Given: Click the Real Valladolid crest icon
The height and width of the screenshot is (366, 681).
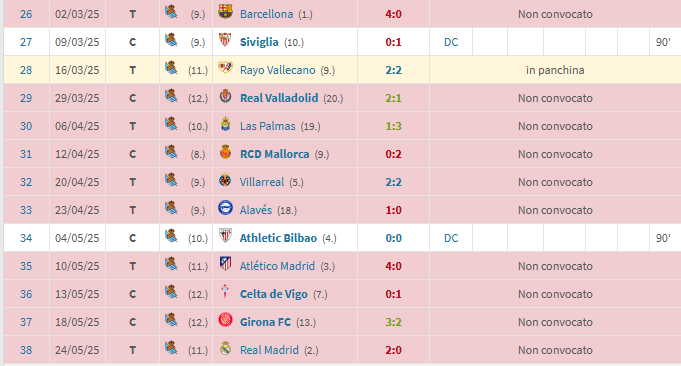Looking at the screenshot, I should coord(225,96).
